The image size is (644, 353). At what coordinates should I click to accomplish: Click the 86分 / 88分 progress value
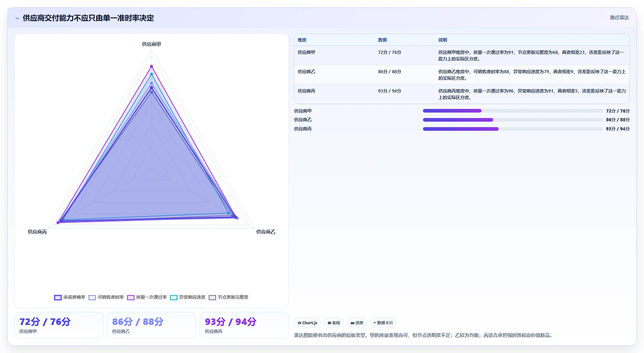tap(618, 120)
